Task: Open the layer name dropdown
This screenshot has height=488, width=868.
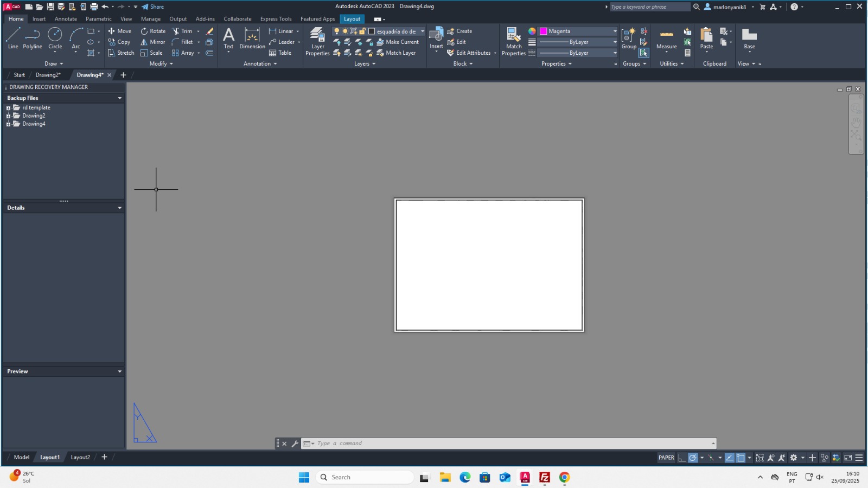Action: pos(422,31)
